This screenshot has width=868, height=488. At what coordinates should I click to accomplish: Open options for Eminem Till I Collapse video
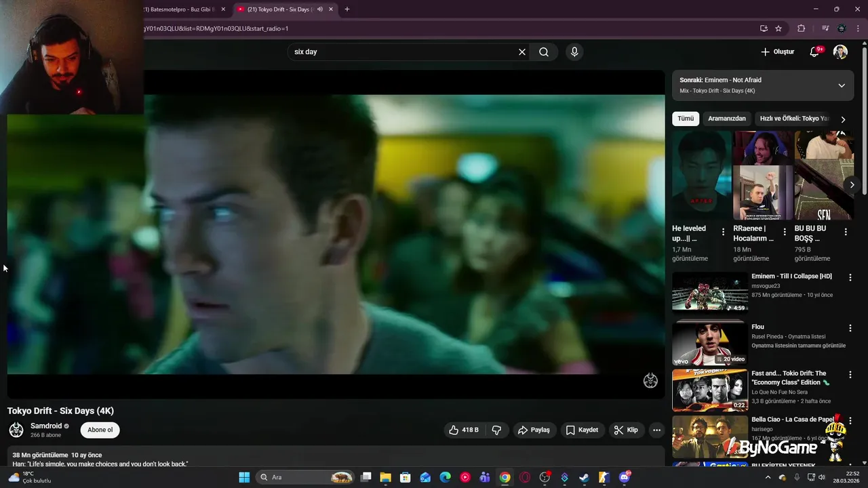point(850,277)
